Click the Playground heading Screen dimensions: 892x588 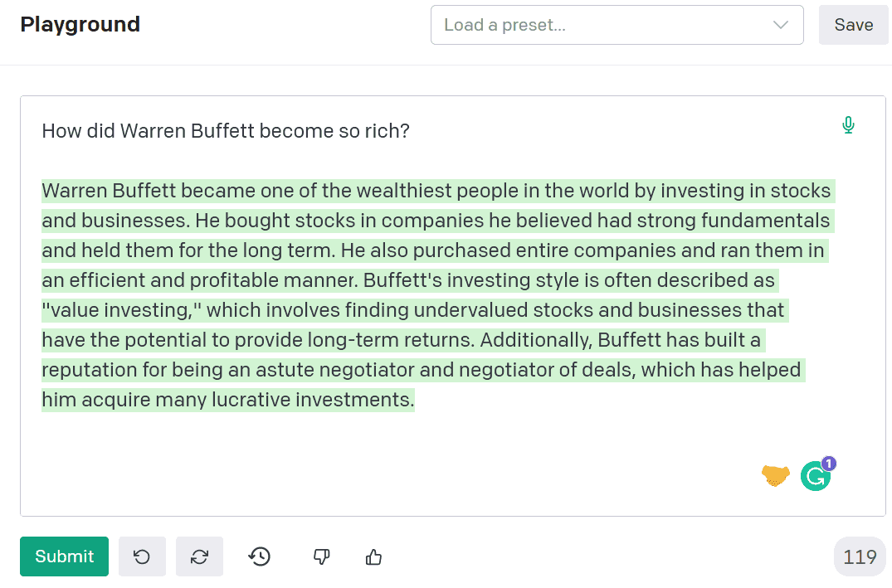coord(80,24)
